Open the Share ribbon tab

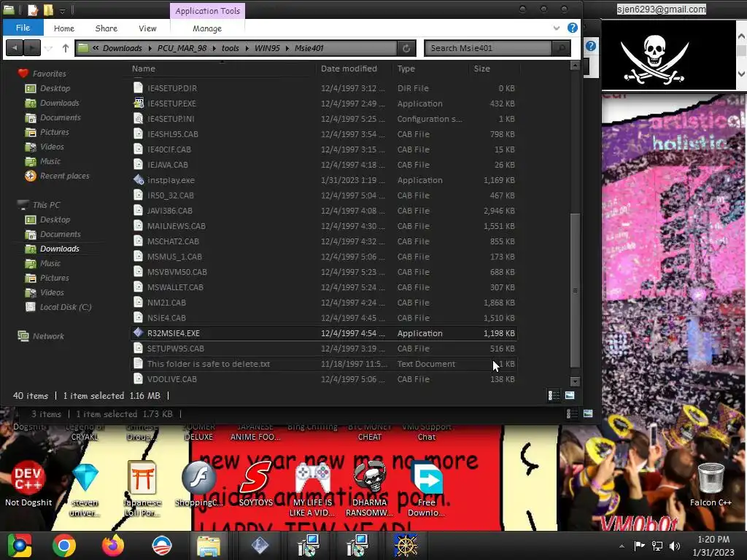tap(107, 28)
